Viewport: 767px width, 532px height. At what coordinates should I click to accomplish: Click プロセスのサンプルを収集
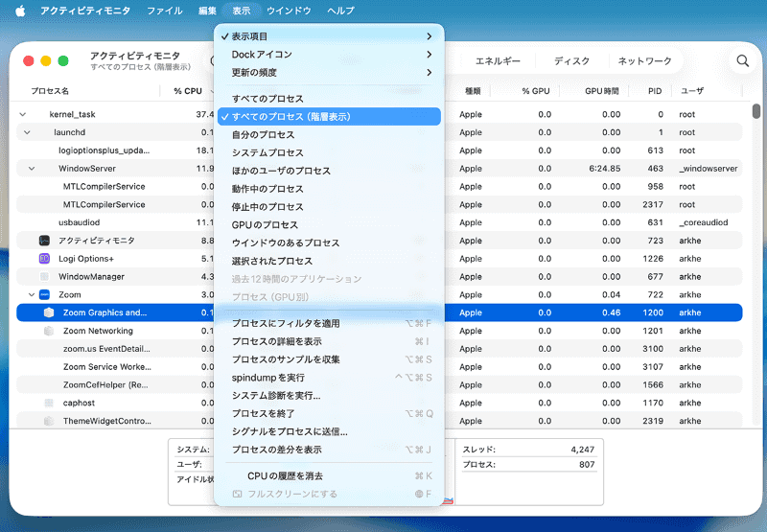click(329, 359)
